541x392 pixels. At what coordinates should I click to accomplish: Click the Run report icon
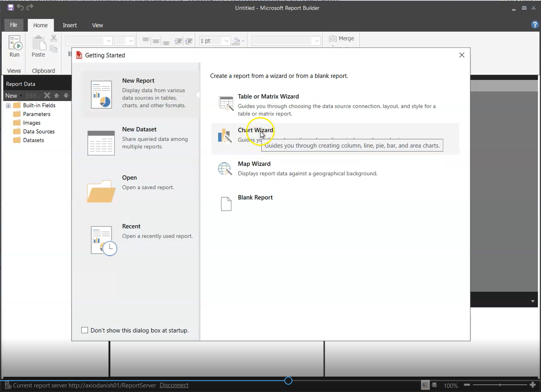(x=15, y=43)
